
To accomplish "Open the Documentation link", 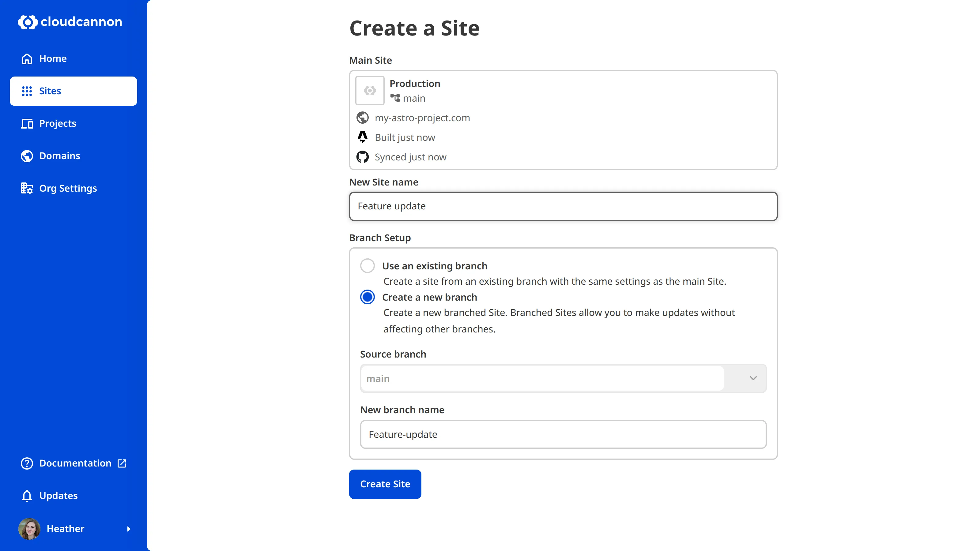I will [x=73, y=463].
